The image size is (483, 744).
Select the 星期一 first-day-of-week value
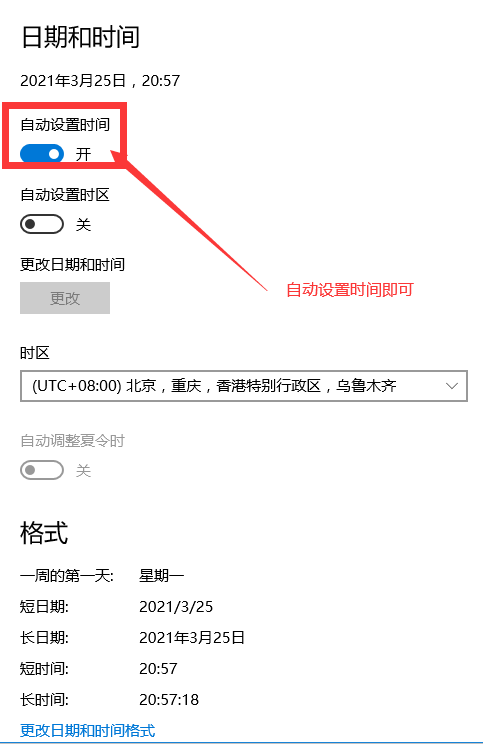pos(161,576)
